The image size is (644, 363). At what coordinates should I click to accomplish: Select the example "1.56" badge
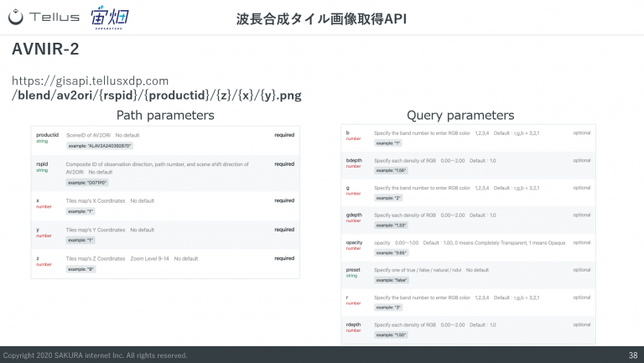[x=391, y=170]
